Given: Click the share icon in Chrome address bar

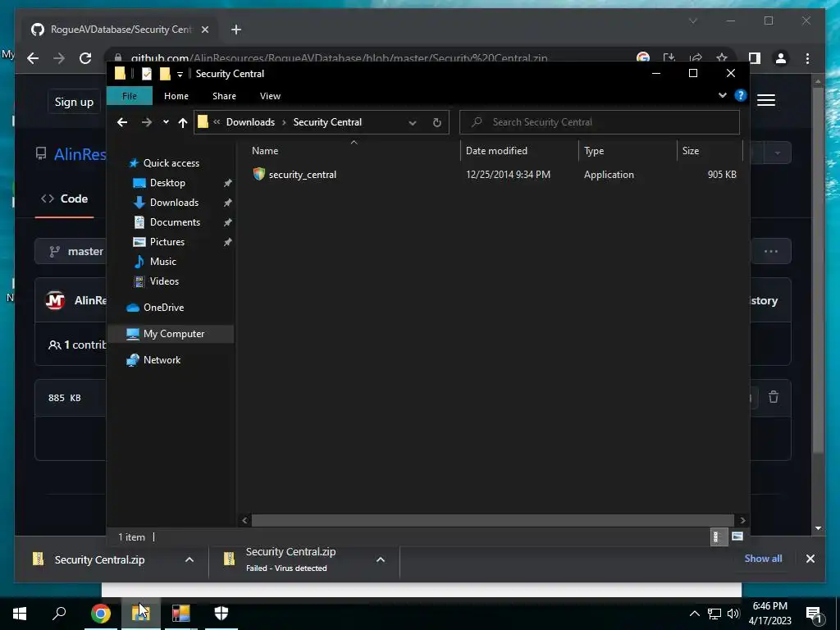Looking at the screenshot, I should coord(696,58).
